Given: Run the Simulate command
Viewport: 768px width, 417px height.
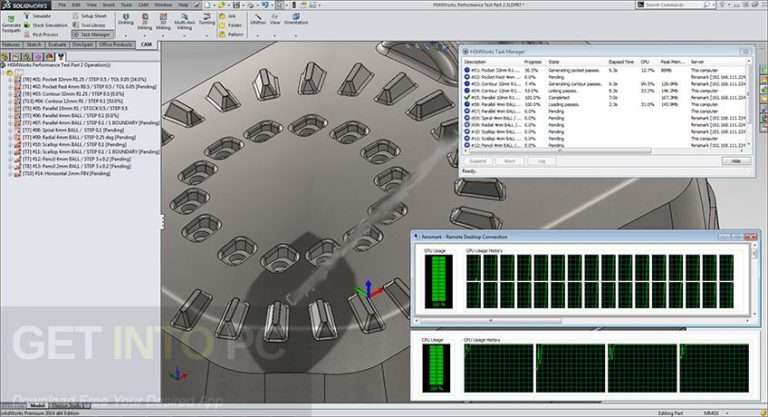Looking at the screenshot, I should [37, 16].
